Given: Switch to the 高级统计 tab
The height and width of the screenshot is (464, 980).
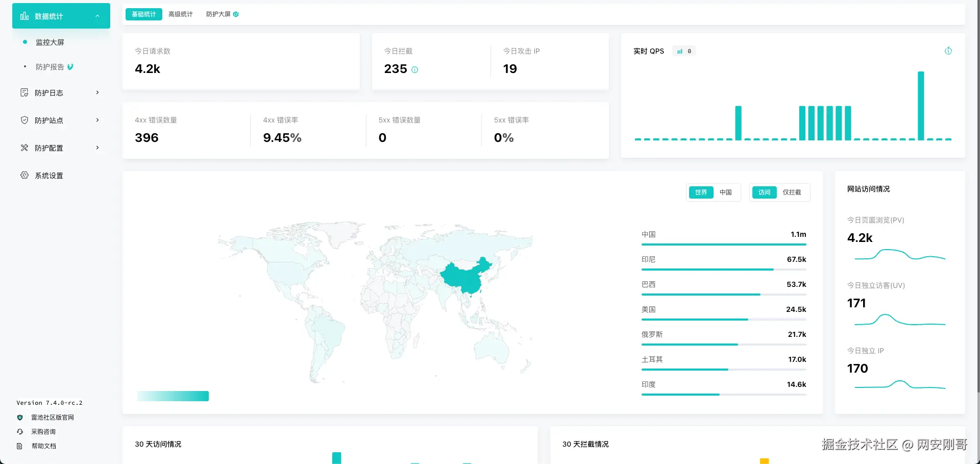Looking at the screenshot, I should click(181, 14).
